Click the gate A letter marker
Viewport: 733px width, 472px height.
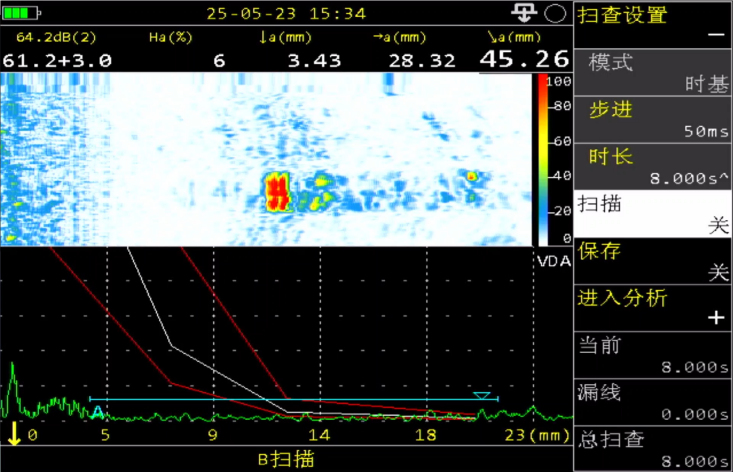(97, 412)
